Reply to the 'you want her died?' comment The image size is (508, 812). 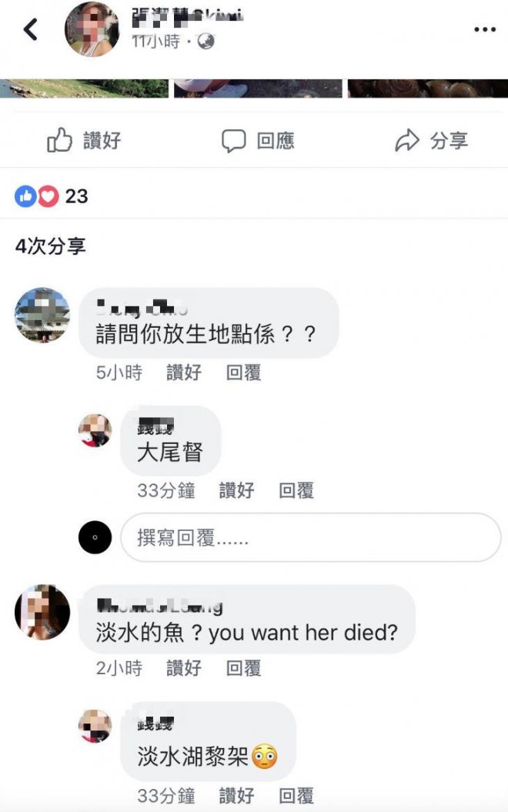click(243, 668)
